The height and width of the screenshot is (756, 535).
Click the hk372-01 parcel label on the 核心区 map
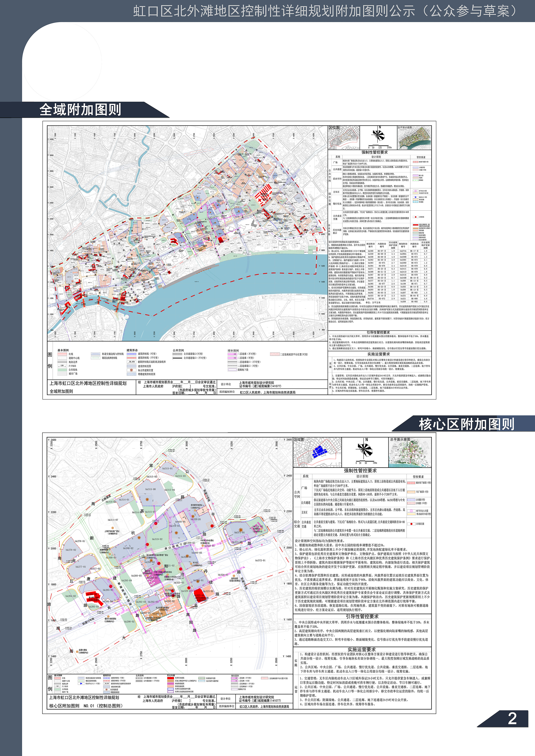(x=260, y=560)
